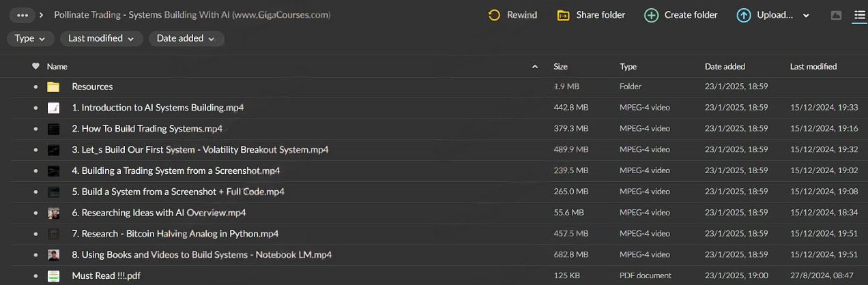Viewport: 868px width, 285px height.
Task: Click the Create folder plus icon
Action: point(652,15)
